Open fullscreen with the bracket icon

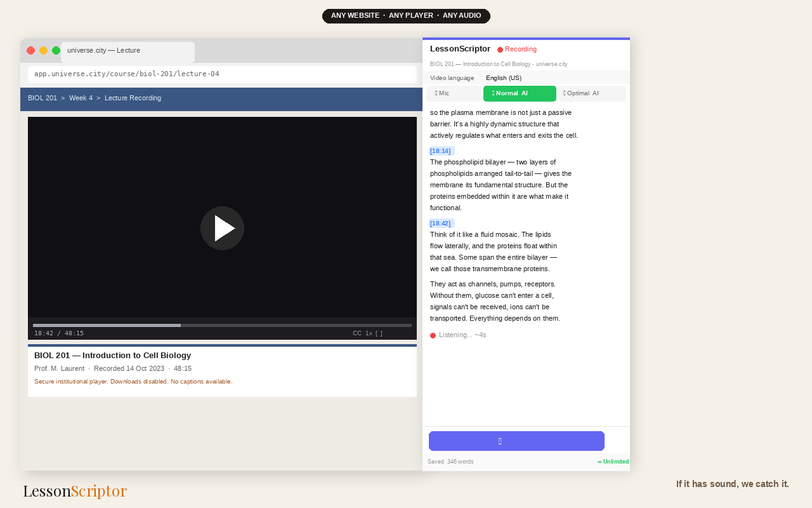tap(379, 333)
